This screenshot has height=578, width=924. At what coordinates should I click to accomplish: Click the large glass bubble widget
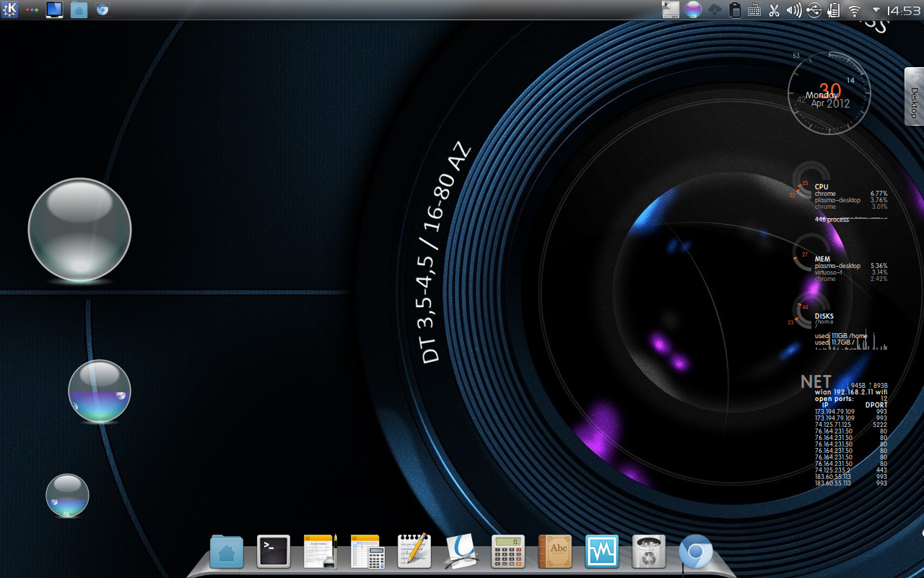(x=79, y=230)
